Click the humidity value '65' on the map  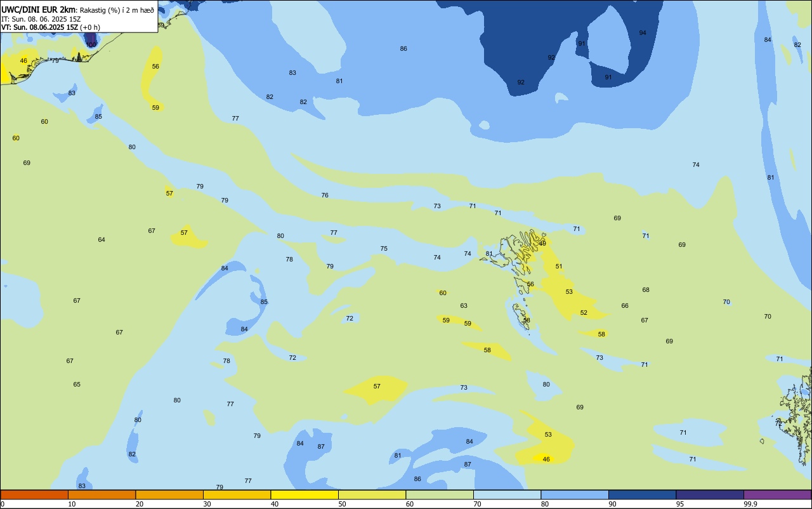tap(77, 385)
